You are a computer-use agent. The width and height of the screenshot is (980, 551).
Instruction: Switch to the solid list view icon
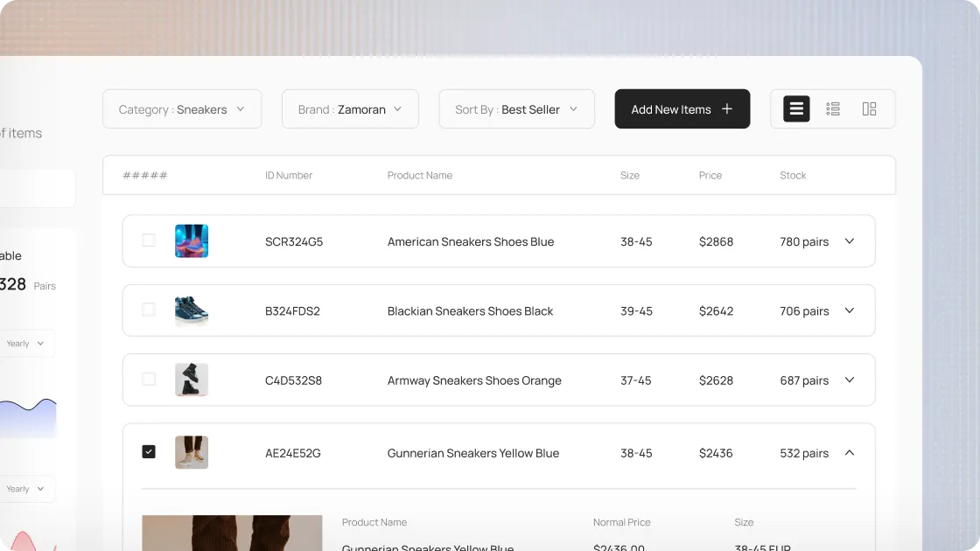(x=796, y=109)
